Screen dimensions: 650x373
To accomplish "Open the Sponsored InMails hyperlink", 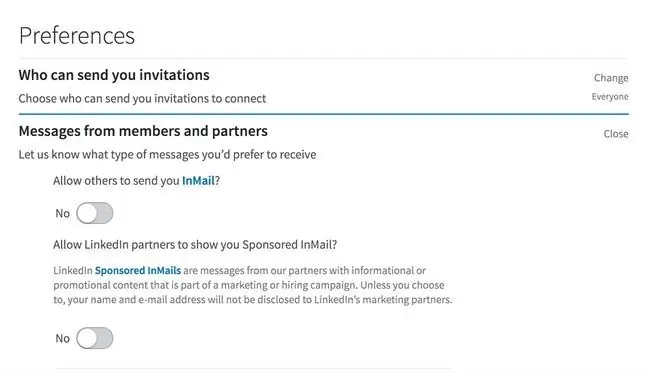I will [x=138, y=270].
